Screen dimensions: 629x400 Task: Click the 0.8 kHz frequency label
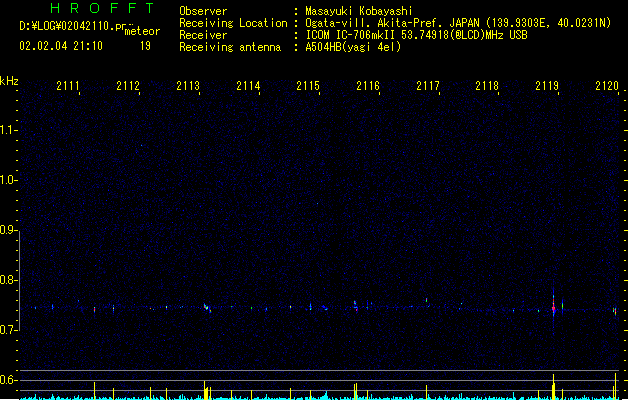click(8, 280)
